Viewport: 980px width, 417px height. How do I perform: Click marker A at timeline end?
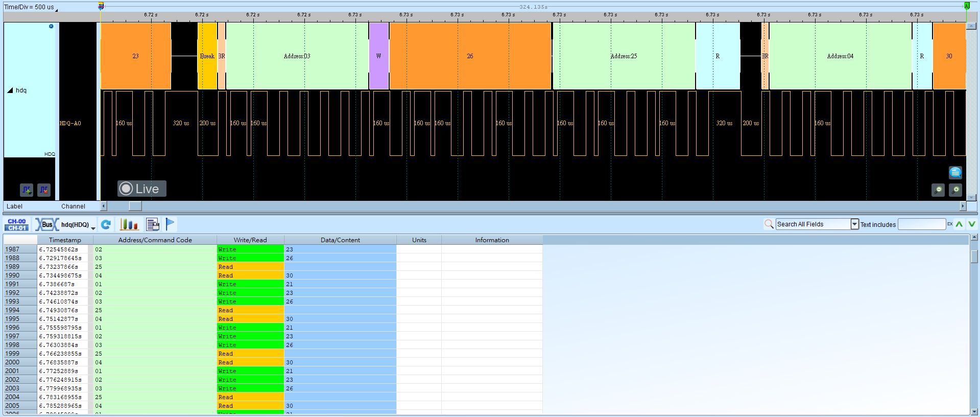(967, 6)
